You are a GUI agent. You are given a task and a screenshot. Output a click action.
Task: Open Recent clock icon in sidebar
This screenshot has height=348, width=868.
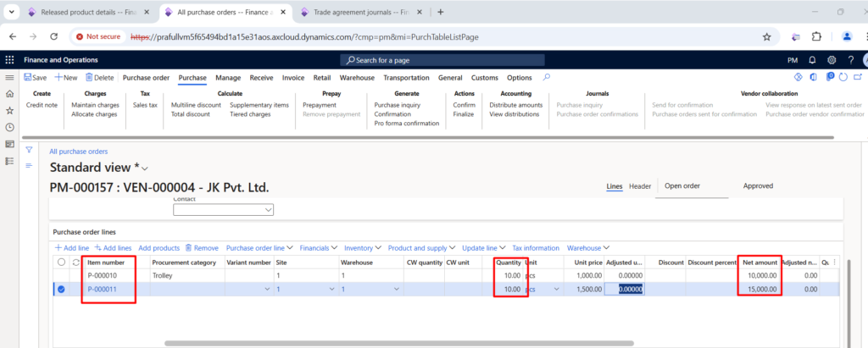point(9,127)
